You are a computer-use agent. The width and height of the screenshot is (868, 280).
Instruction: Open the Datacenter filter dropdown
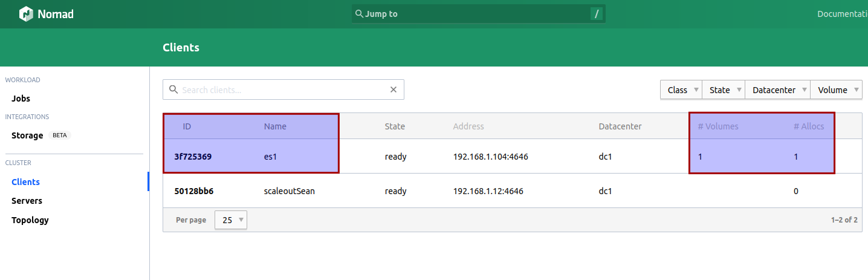pyautogui.click(x=777, y=90)
